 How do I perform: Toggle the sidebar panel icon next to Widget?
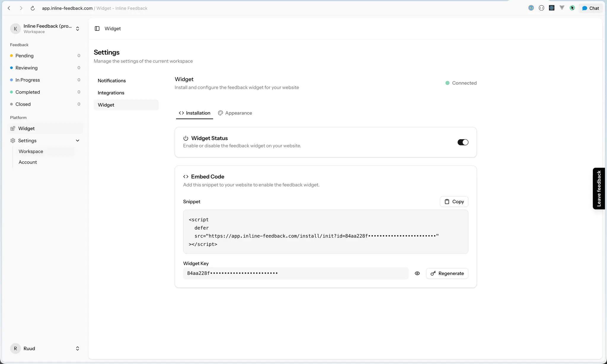click(x=97, y=28)
